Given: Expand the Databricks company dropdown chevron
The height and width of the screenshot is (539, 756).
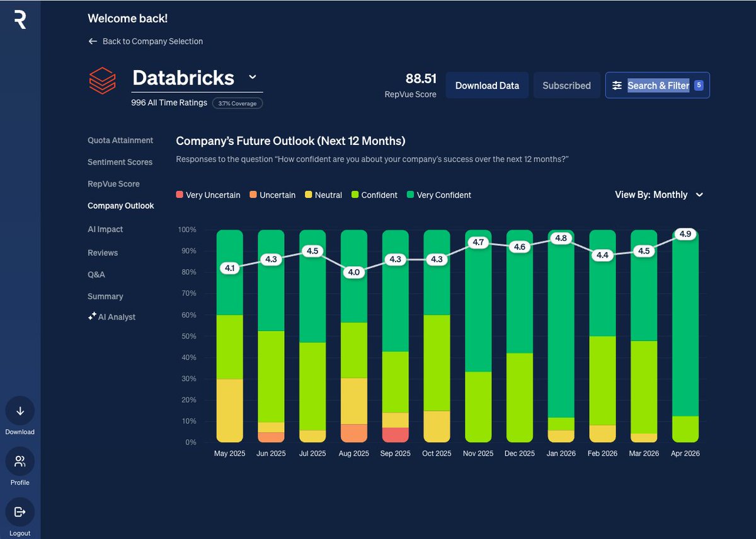Looking at the screenshot, I should coord(253,77).
